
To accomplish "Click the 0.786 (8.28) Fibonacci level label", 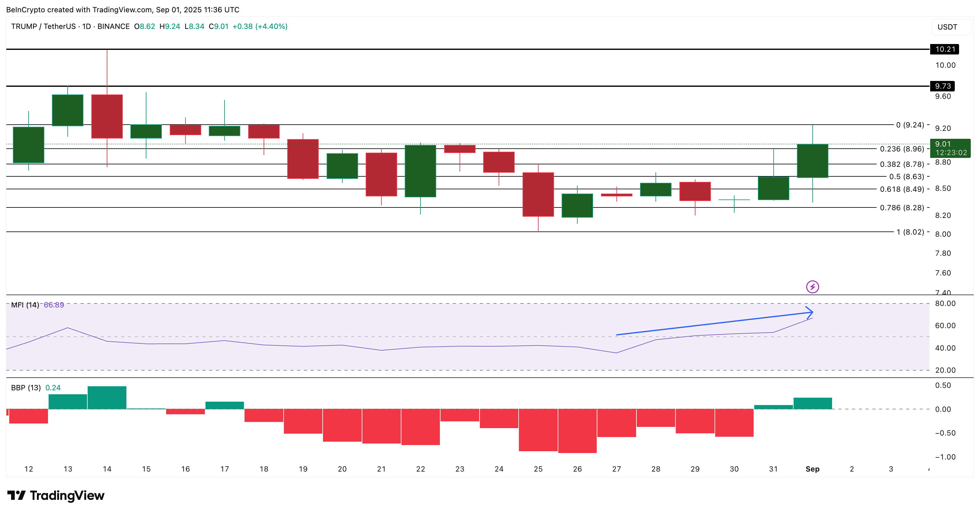I will tap(902, 207).
